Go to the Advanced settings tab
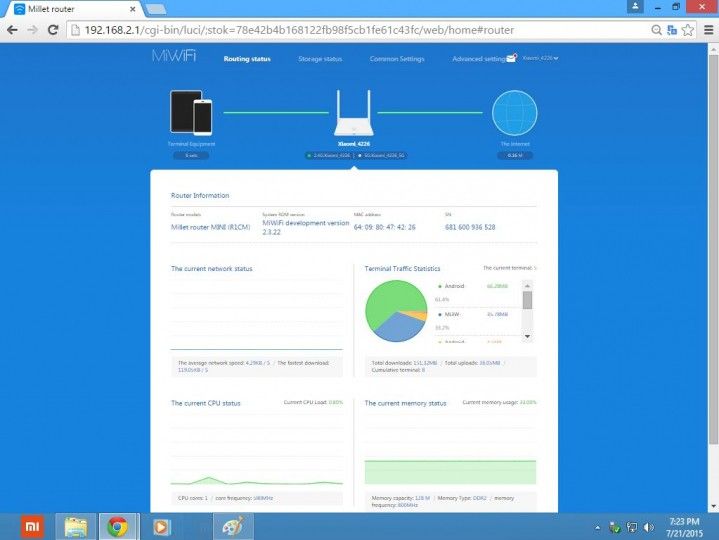Image resolution: width=719 pixels, height=540 pixels. point(479,59)
